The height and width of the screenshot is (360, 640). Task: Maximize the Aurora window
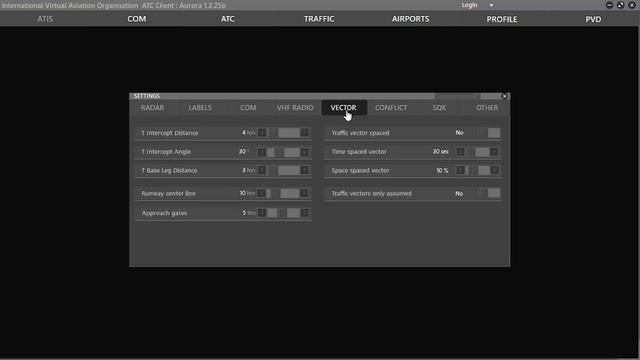point(620,5)
